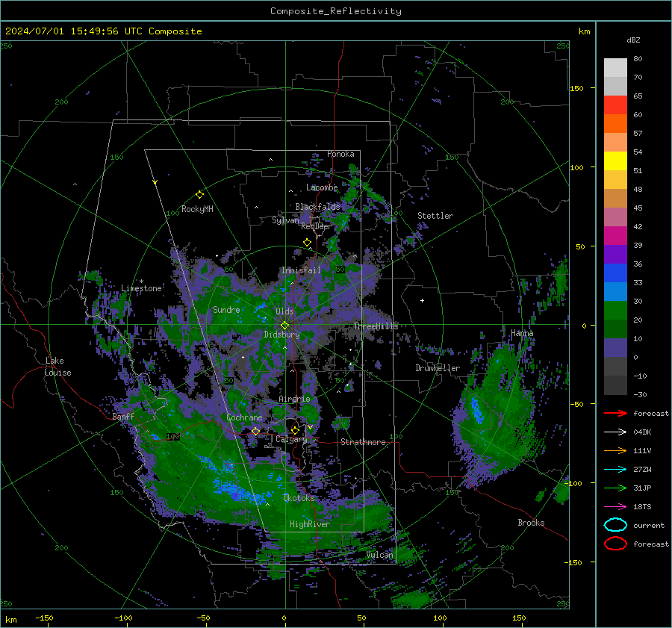Click the magenta 18TS arrow in legend
Image resolution: width=672 pixels, height=628 pixels.
click(x=615, y=507)
